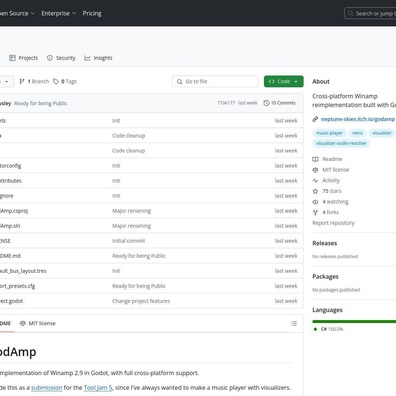Viewport: 396px width, 396px height.
Task: View the 1 Branch list
Action: [34, 81]
